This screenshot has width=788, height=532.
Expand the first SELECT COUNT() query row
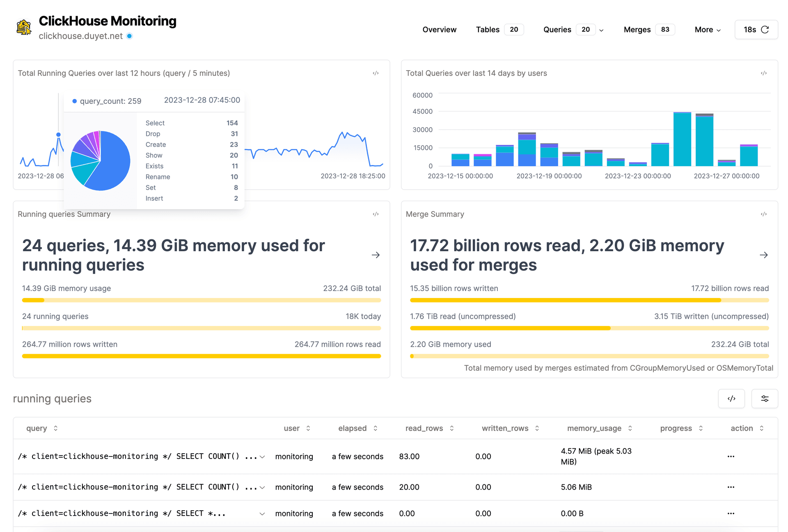(262, 456)
